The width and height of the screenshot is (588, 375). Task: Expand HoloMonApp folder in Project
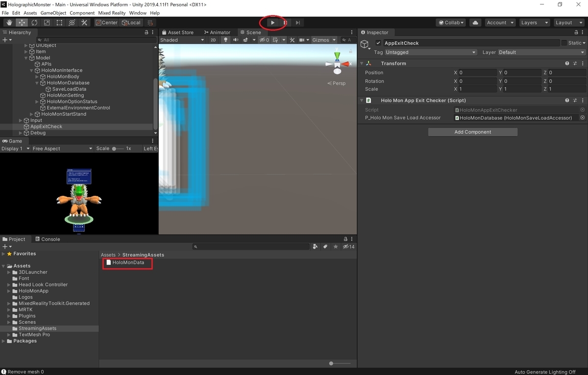(9, 291)
